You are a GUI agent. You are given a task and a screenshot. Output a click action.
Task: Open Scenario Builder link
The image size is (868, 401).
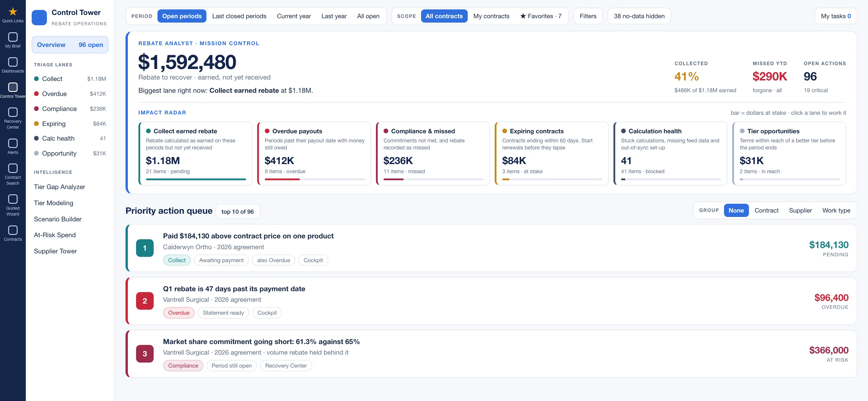pos(57,219)
